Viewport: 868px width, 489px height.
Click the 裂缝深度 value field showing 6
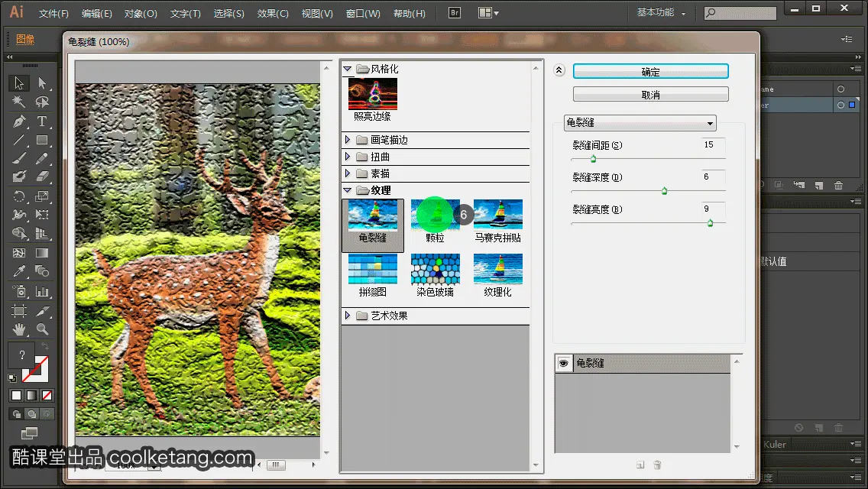713,176
